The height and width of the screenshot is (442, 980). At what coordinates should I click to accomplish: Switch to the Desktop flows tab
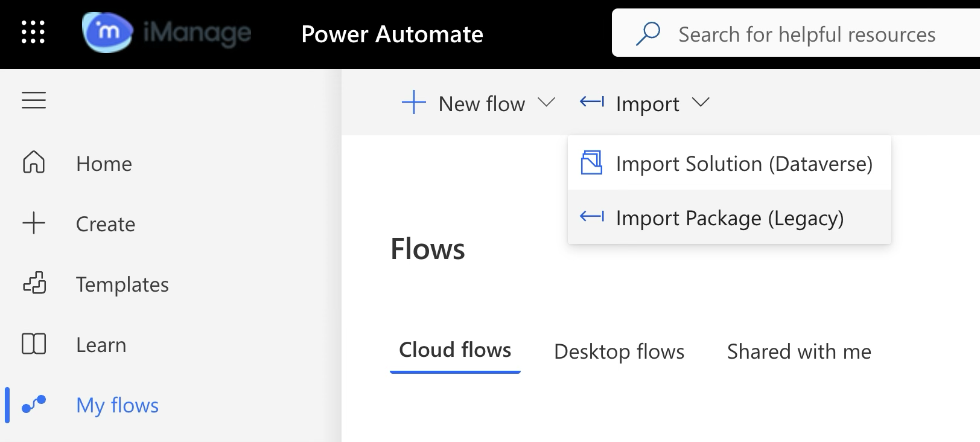pyautogui.click(x=619, y=351)
